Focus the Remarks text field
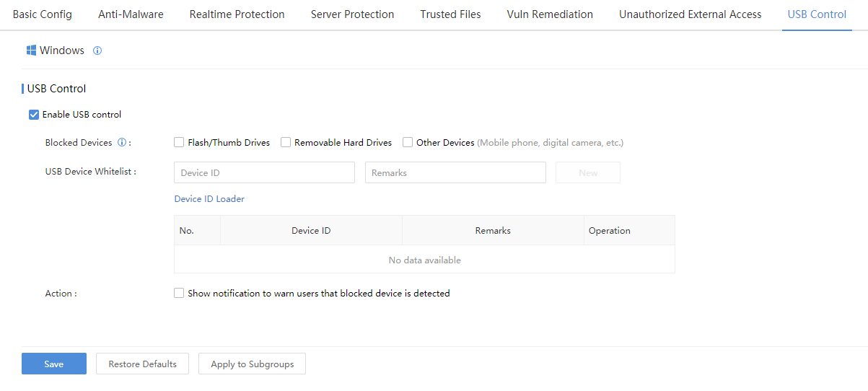This screenshot has width=868, height=391. 455,173
